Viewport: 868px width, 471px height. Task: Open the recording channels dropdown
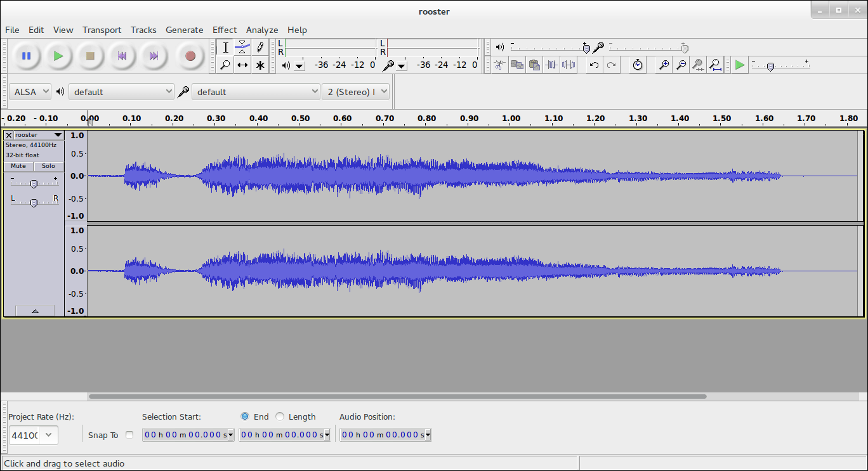pyautogui.click(x=355, y=91)
